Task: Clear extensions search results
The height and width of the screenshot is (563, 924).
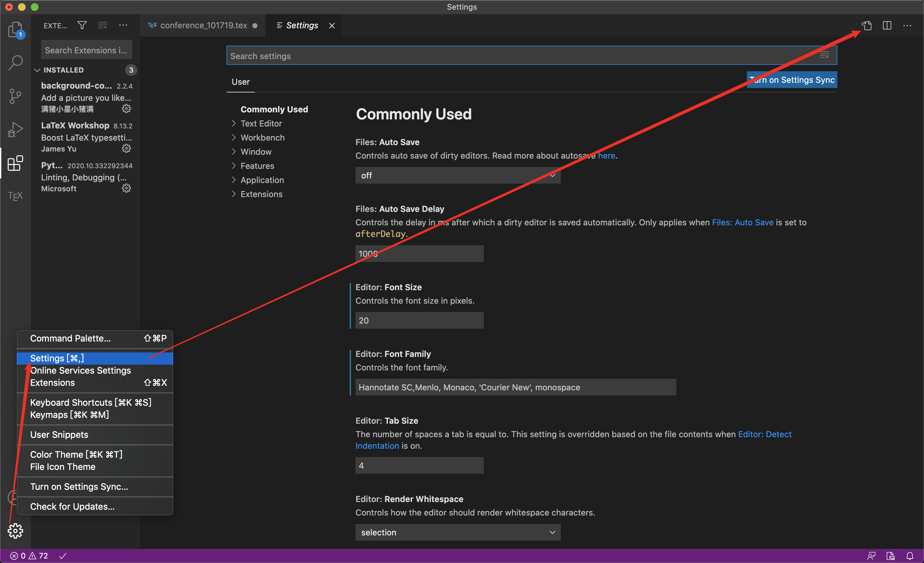Action: (102, 25)
